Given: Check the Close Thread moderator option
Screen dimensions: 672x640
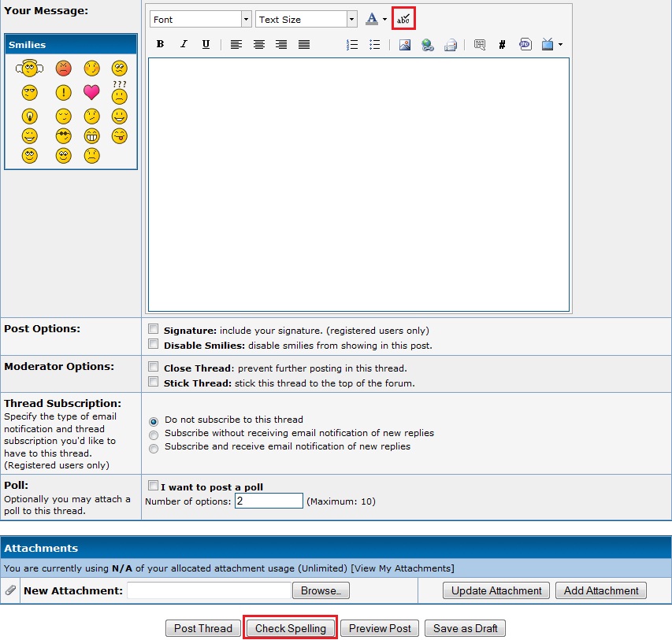Looking at the screenshot, I should 154,367.
